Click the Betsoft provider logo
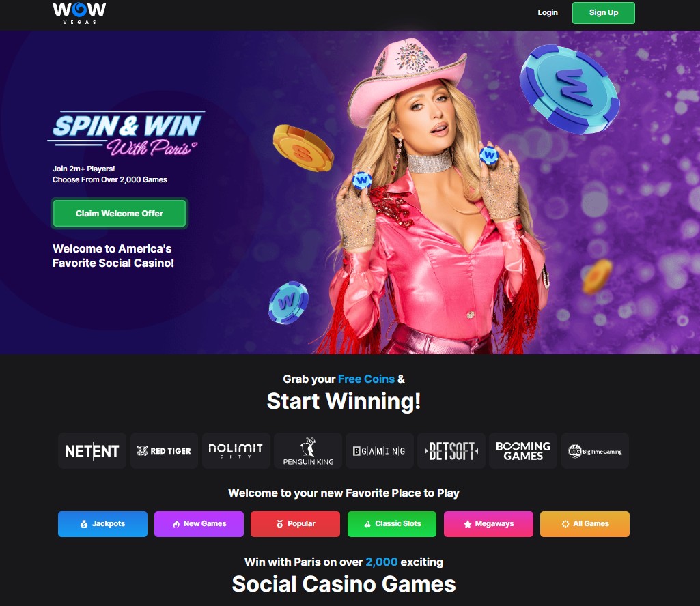 pos(451,450)
